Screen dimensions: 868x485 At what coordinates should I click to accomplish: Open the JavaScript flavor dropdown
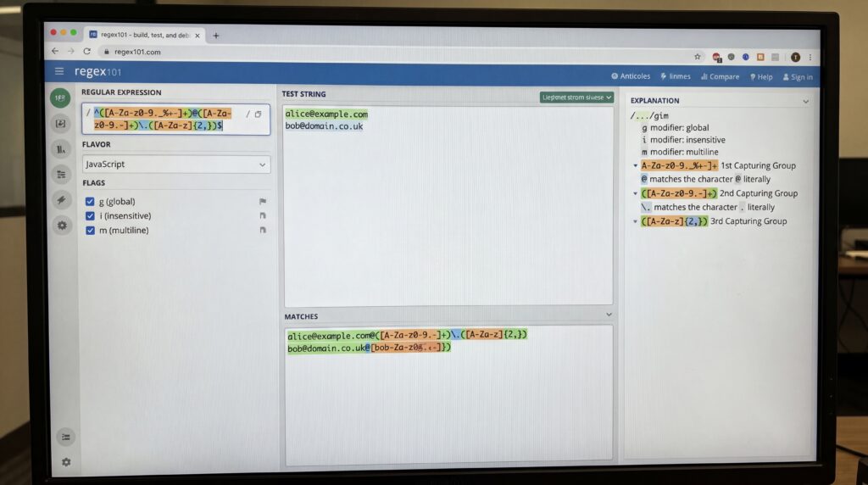coord(176,164)
